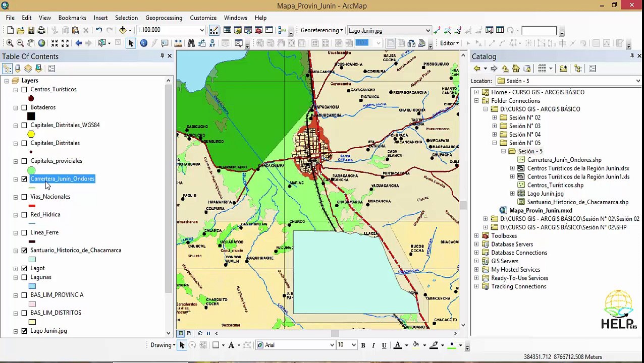Activate the Pan hand tool
644x363 pixels.
coord(31,43)
